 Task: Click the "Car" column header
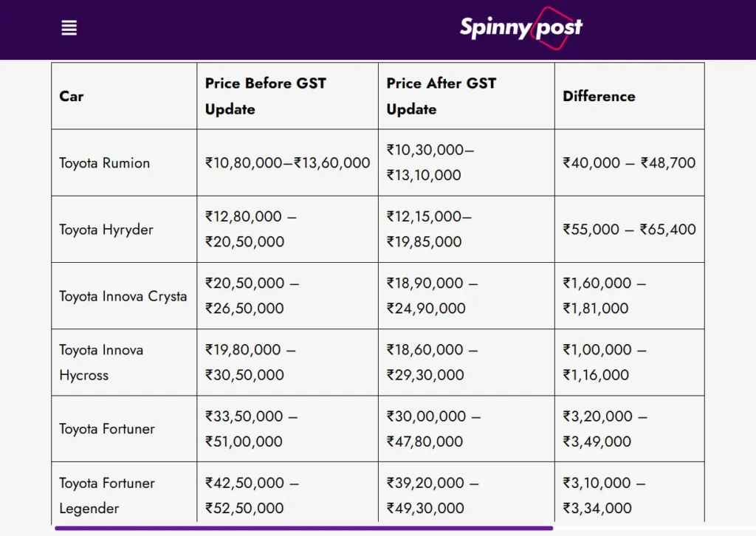(72, 97)
